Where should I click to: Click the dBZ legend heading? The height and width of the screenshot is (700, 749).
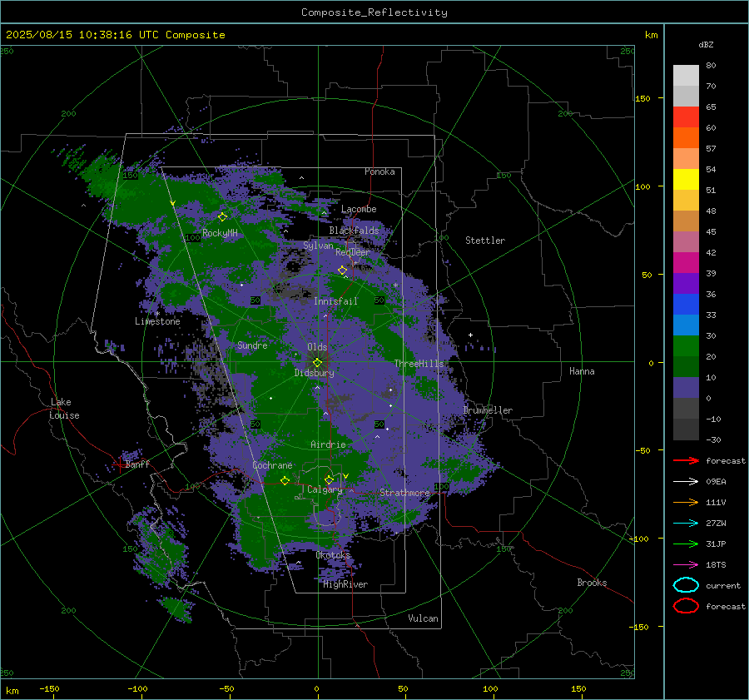coord(706,44)
